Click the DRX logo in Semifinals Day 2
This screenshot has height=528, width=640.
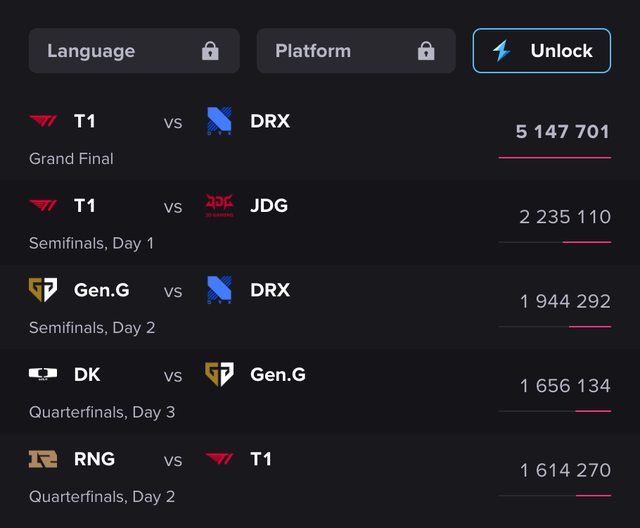coord(219,290)
